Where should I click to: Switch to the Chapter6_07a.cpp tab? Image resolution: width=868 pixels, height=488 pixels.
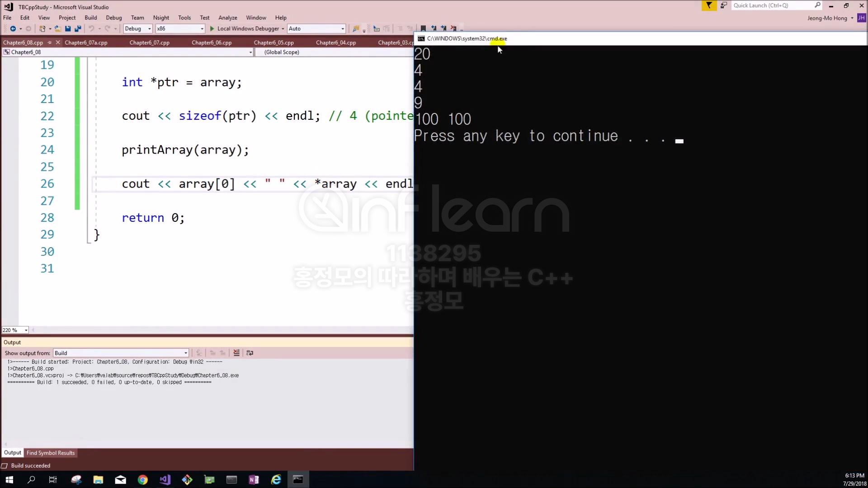[x=86, y=42]
